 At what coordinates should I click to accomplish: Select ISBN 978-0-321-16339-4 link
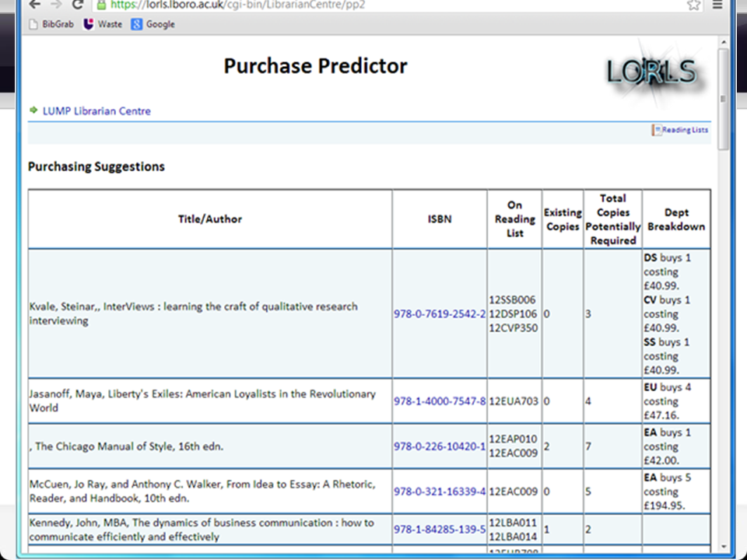(440, 492)
